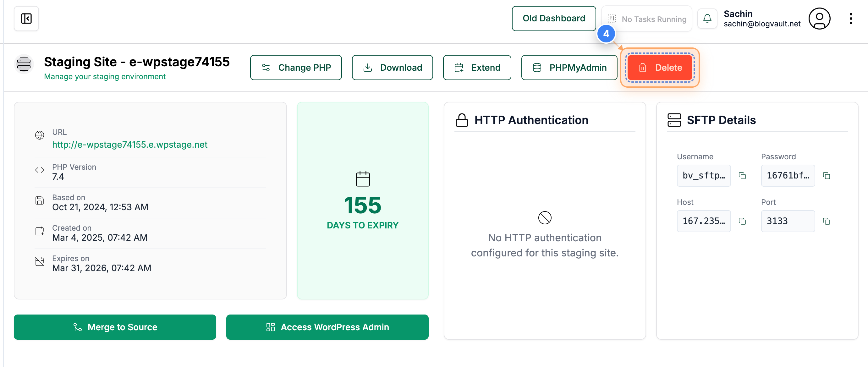
Task: Access WordPress Admin
Action: (327, 327)
